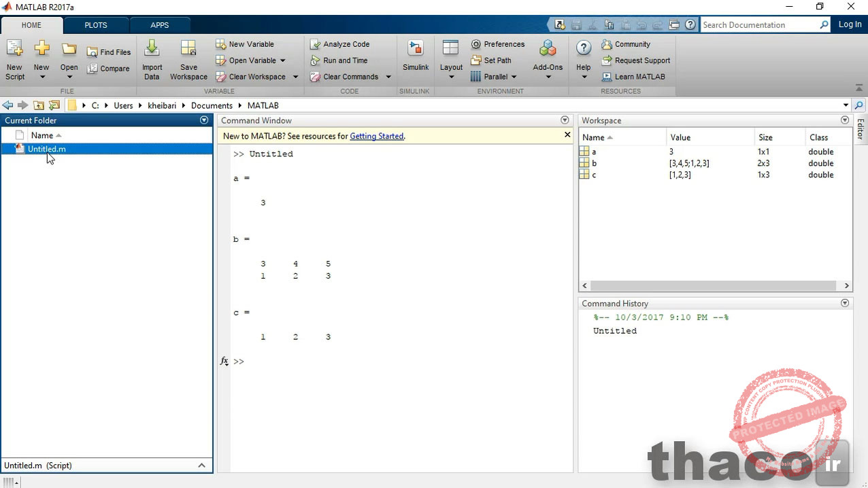868x488 pixels.
Task: Go up one folder level
Action: coord(39,105)
